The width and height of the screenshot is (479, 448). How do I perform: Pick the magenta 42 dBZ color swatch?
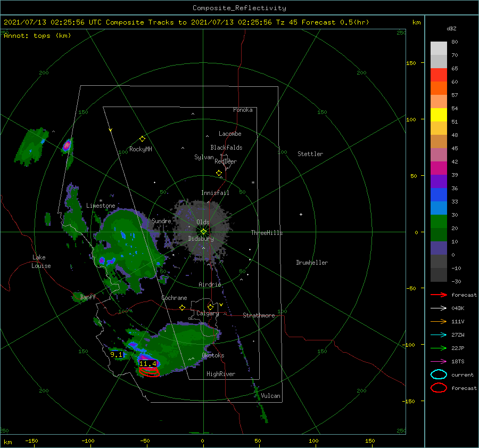[x=439, y=168]
